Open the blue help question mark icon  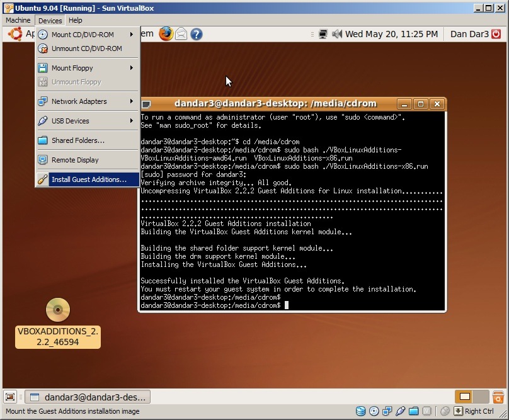(197, 34)
